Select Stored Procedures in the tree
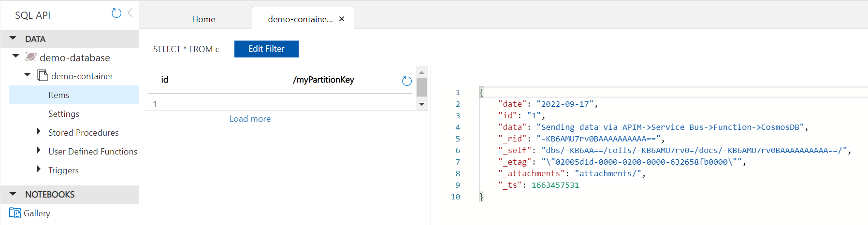868x225 pixels. 84,133
